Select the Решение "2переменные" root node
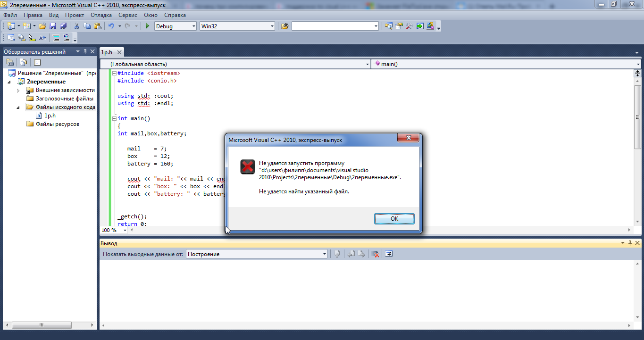The width and height of the screenshot is (644, 340). (52, 73)
